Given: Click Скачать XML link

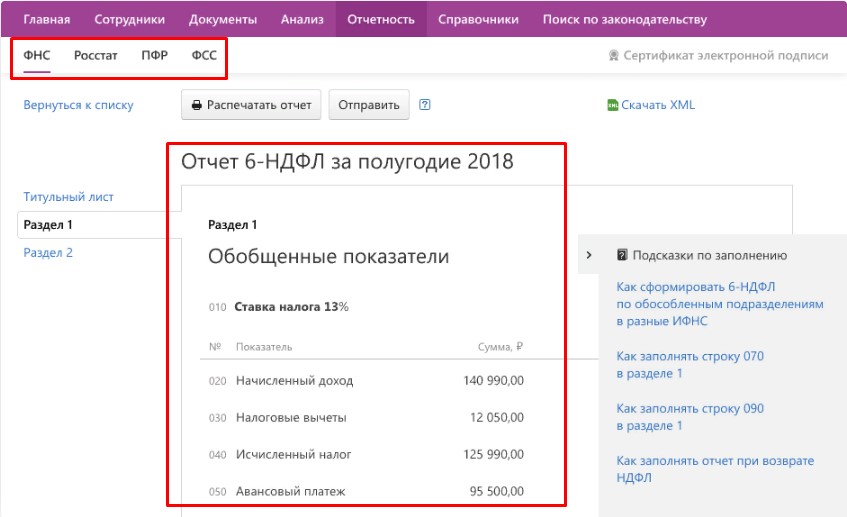Looking at the screenshot, I should coord(658,105).
